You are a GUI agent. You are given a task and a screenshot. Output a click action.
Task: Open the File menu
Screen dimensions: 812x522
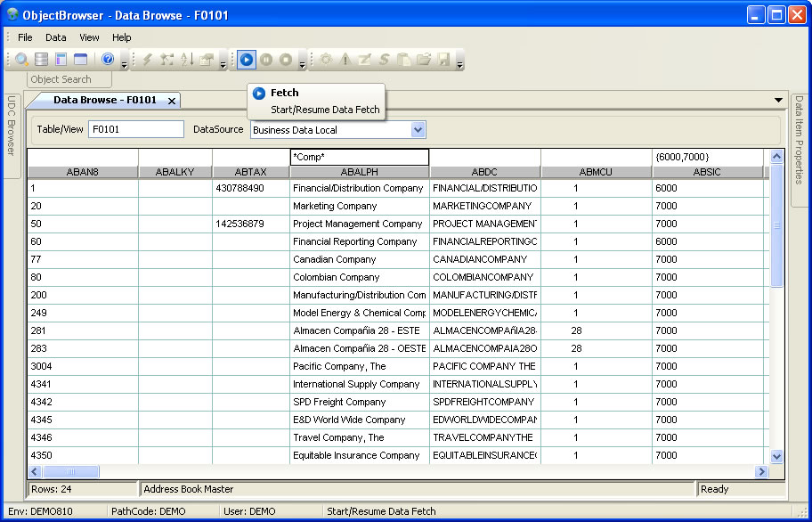[25, 37]
